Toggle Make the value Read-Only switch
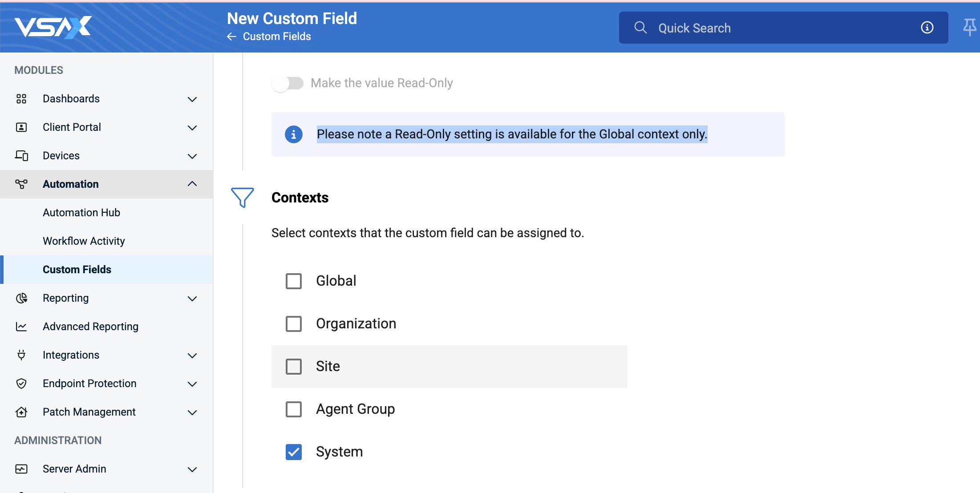The image size is (980, 493). tap(288, 83)
